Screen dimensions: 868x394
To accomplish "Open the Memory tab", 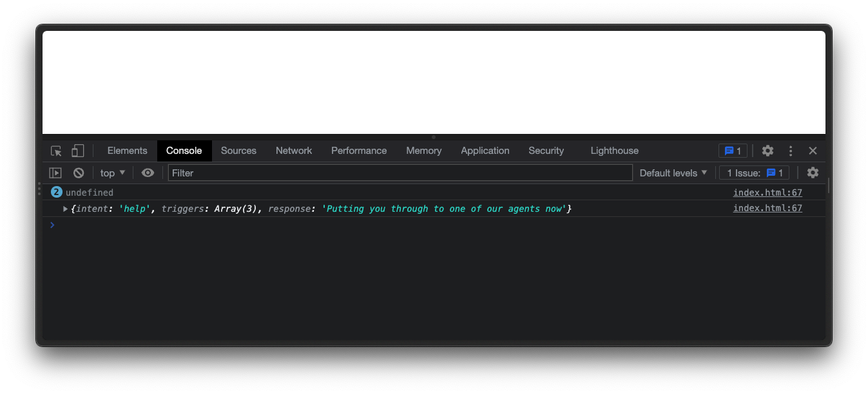I will pos(424,151).
